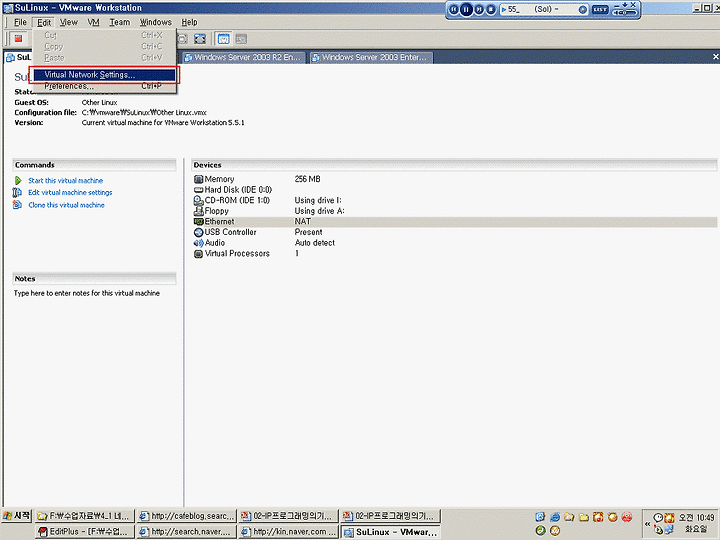Viewport: 720px width, 540px height.
Task: Close the open Edit menu
Action: (44, 22)
